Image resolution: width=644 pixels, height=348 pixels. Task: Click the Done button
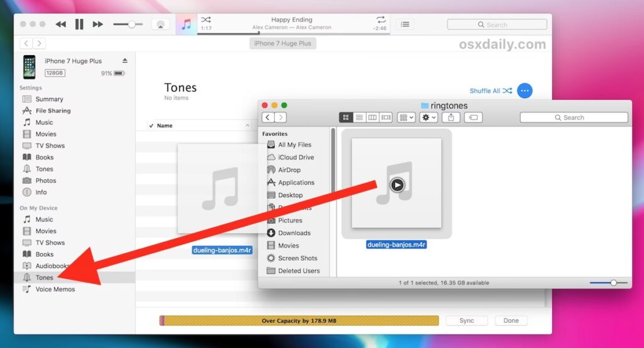511,320
